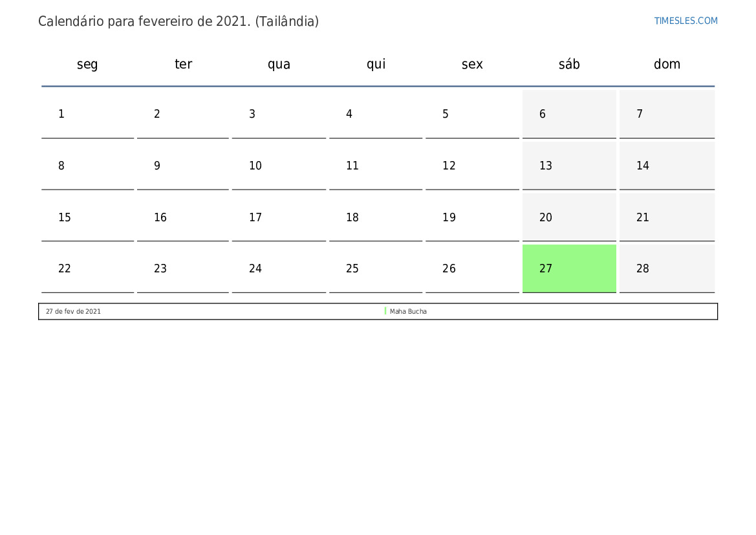Click Sunday day 14 cell
This screenshot has height=535, width=756.
point(667,166)
